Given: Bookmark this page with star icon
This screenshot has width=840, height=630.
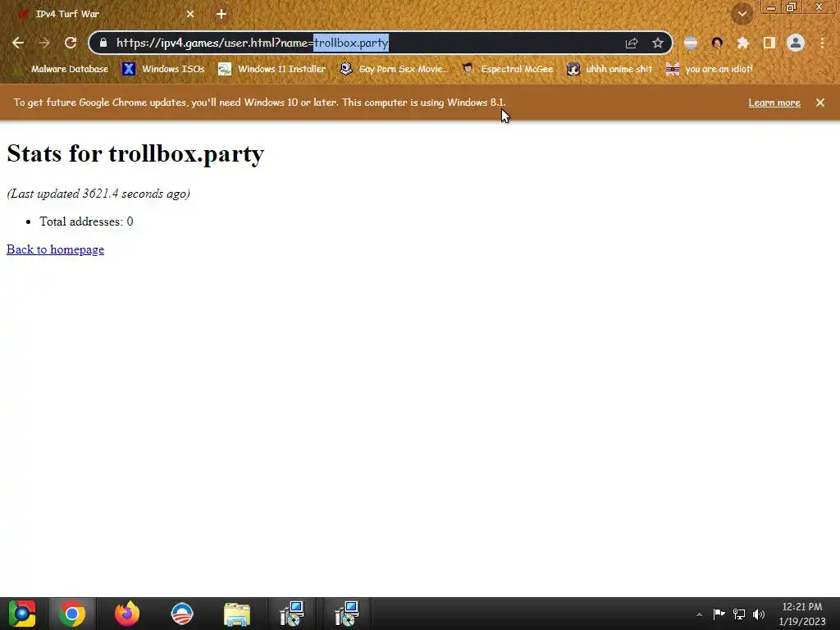Looking at the screenshot, I should pyautogui.click(x=658, y=43).
